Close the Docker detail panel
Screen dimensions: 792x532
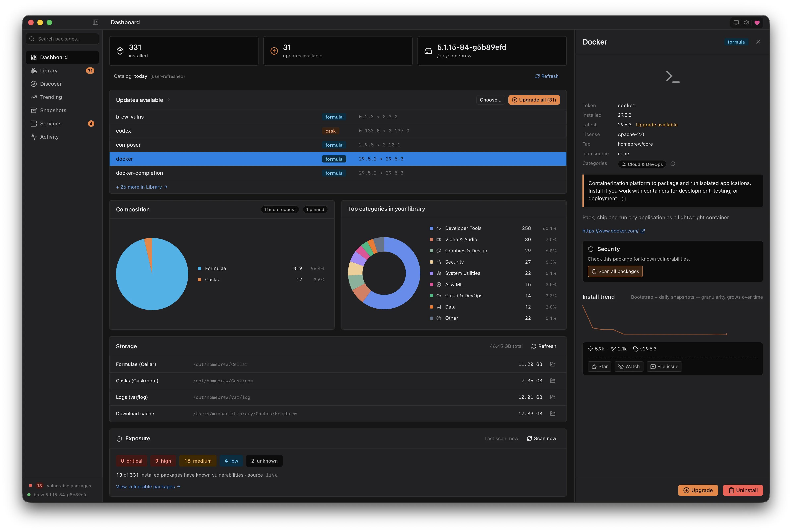[758, 42]
